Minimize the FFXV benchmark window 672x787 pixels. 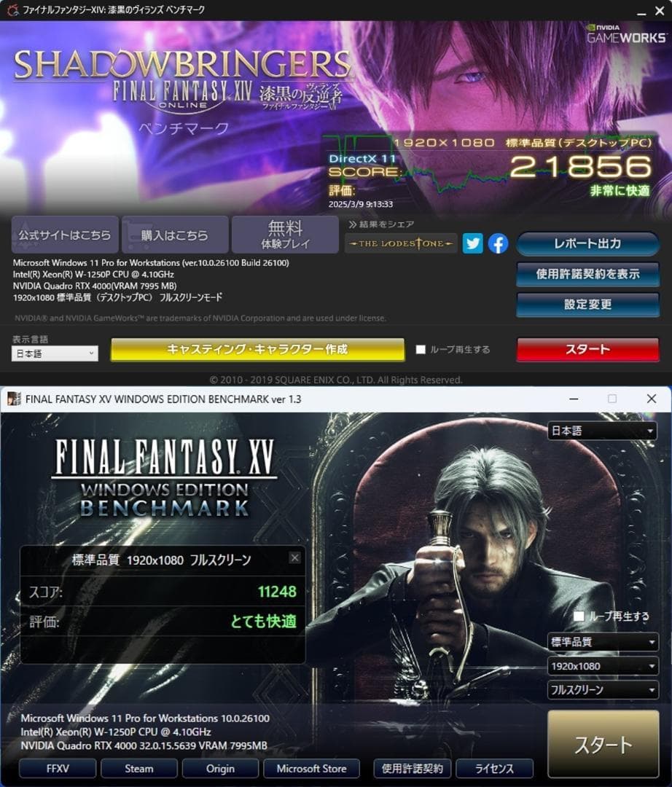[x=574, y=399]
